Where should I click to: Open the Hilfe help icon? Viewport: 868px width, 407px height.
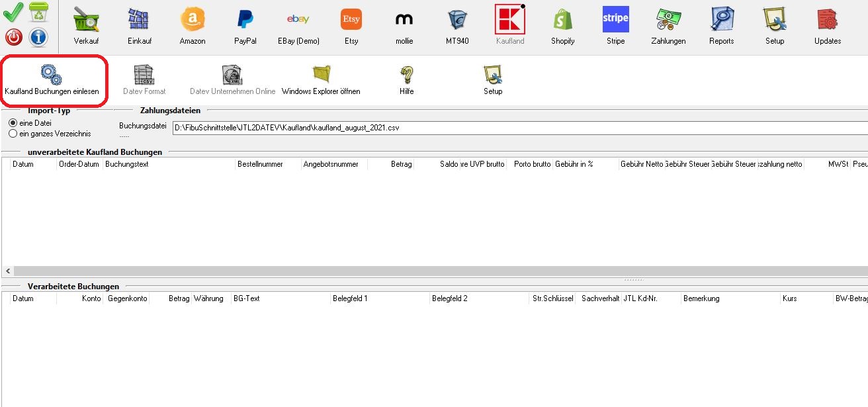coord(406,75)
